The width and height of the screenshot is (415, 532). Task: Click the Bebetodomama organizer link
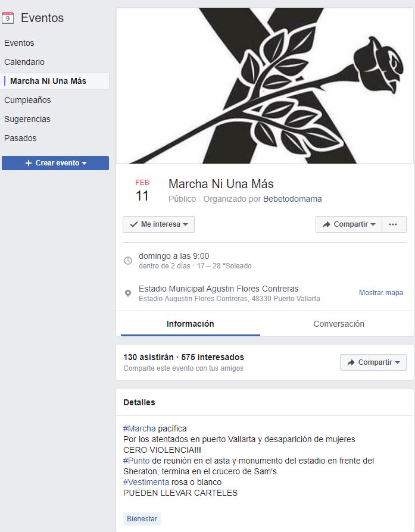coord(292,199)
